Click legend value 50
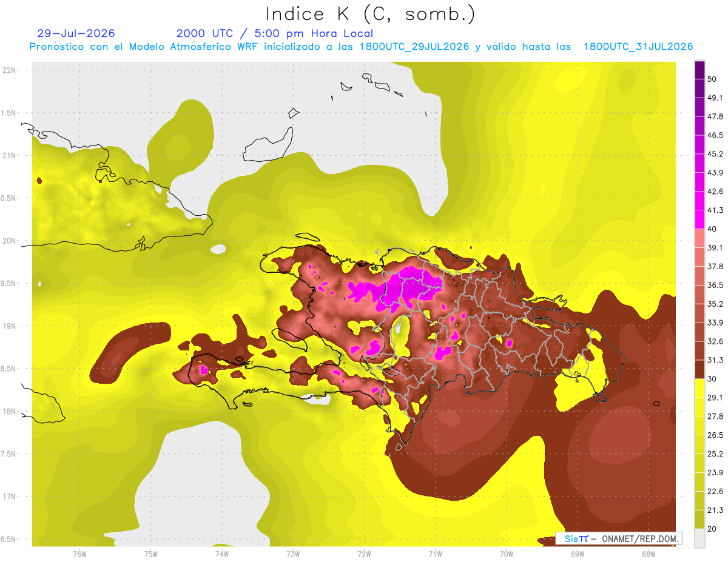This screenshot has width=728, height=562. (x=712, y=79)
